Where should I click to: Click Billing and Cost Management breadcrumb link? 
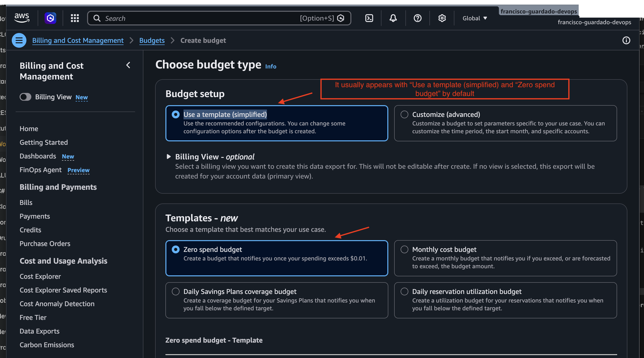click(78, 41)
